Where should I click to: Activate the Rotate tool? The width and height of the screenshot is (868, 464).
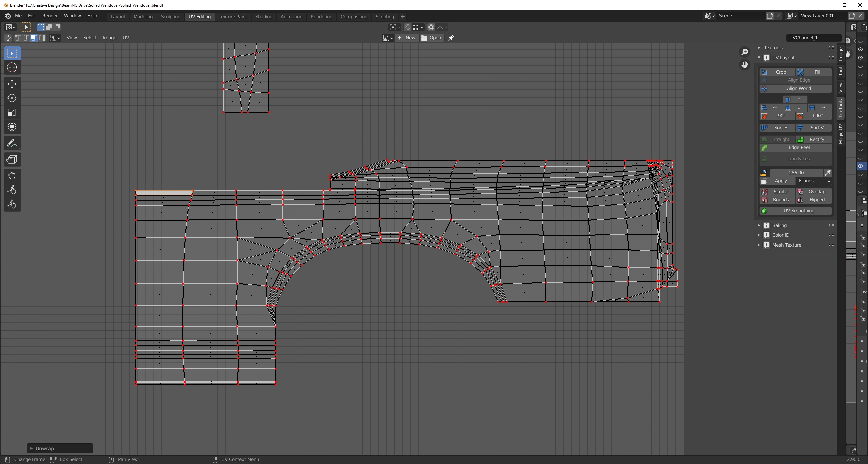coord(12,98)
